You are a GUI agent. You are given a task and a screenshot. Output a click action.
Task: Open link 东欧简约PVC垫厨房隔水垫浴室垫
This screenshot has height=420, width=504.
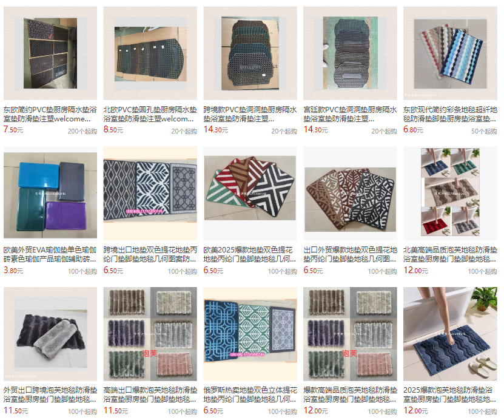50,115
